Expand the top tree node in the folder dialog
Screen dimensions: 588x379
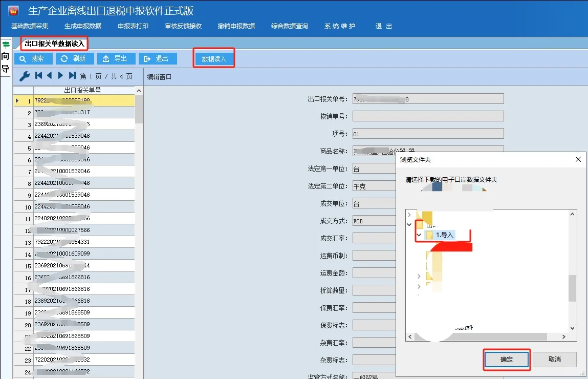(409, 215)
